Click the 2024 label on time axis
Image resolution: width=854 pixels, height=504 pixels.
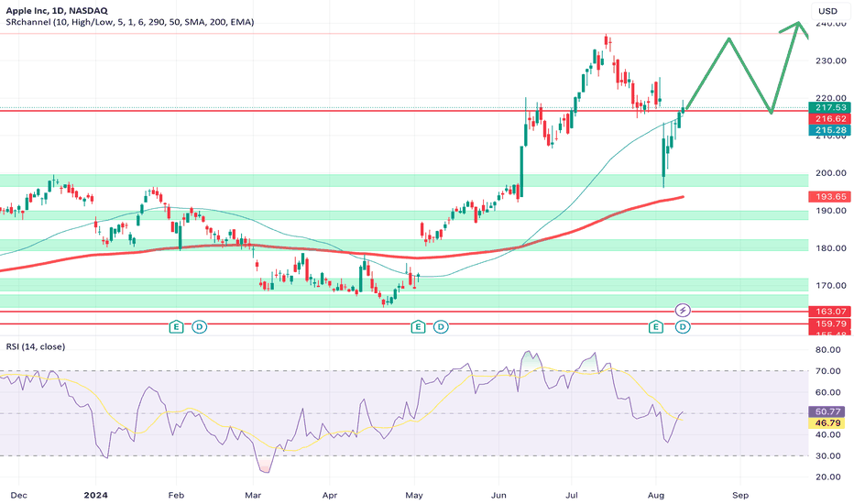[x=95, y=495]
